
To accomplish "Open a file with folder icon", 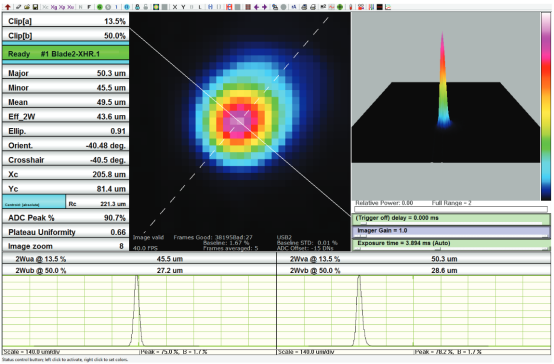I will [27, 7].
